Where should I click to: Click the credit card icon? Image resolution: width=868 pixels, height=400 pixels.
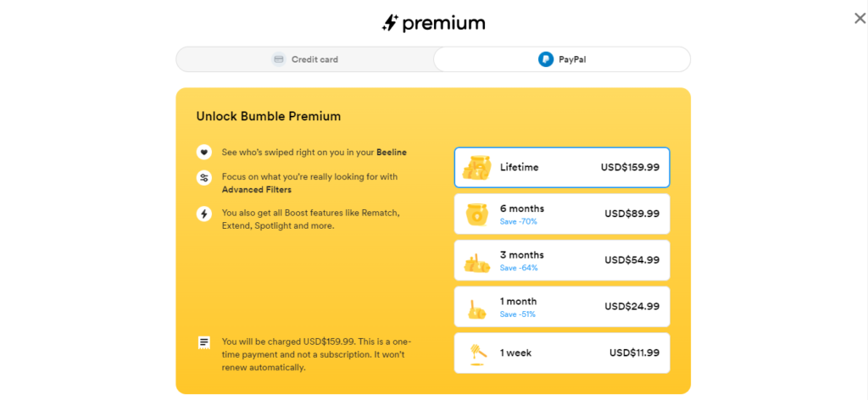pos(279,59)
